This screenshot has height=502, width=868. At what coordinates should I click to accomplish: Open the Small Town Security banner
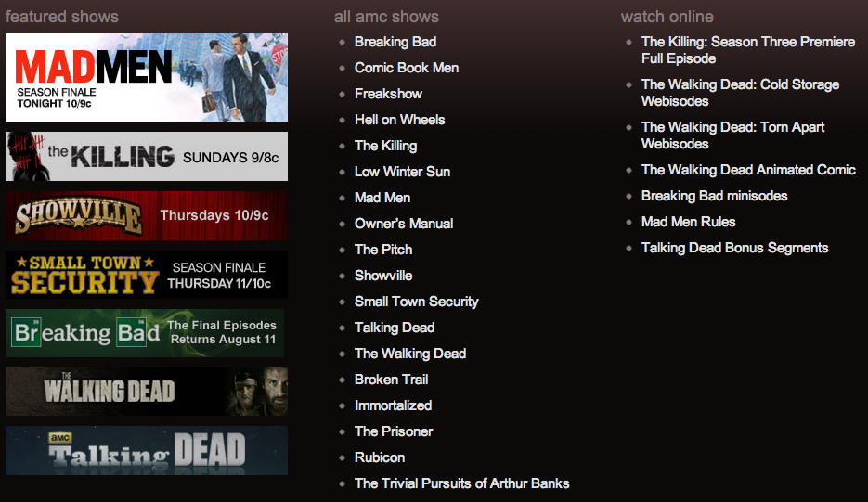(x=147, y=275)
